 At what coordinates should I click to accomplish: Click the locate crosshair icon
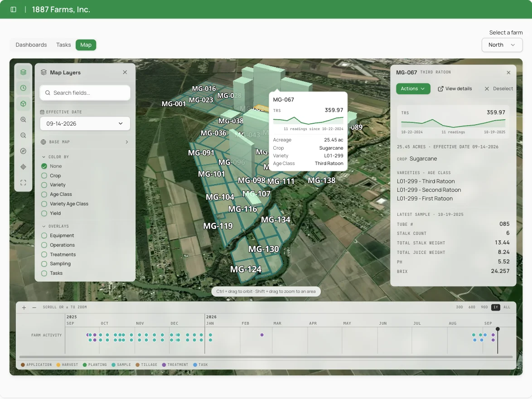click(x=24, y=167)
